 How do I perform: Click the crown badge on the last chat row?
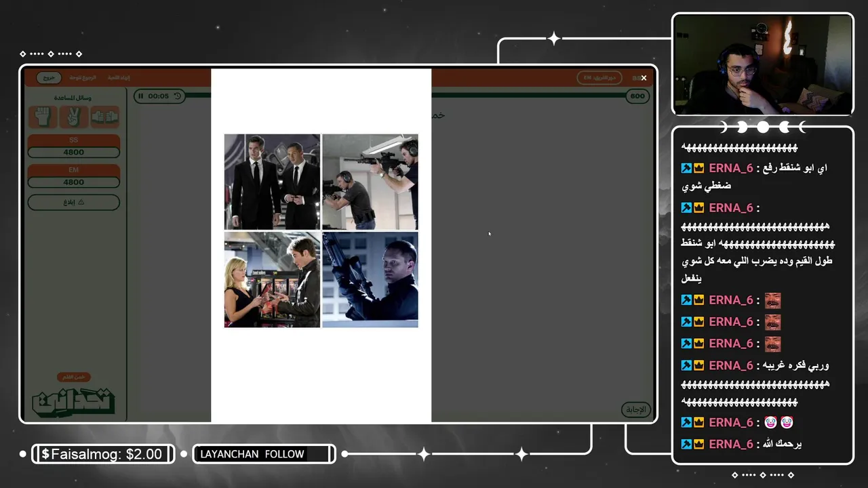coord(699,444)
